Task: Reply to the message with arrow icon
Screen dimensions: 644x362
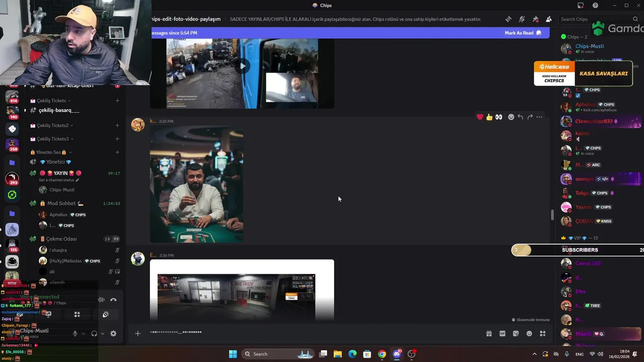Action: 520,117
